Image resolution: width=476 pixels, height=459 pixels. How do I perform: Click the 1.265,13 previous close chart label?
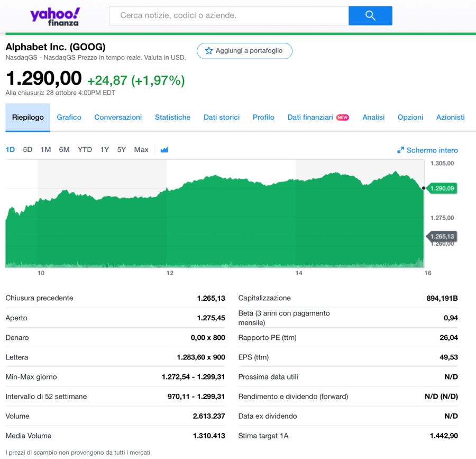(x=442, y=236)
